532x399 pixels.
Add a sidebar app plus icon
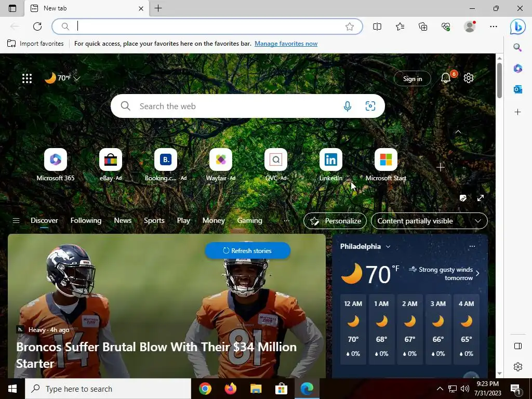click(517, 112)
